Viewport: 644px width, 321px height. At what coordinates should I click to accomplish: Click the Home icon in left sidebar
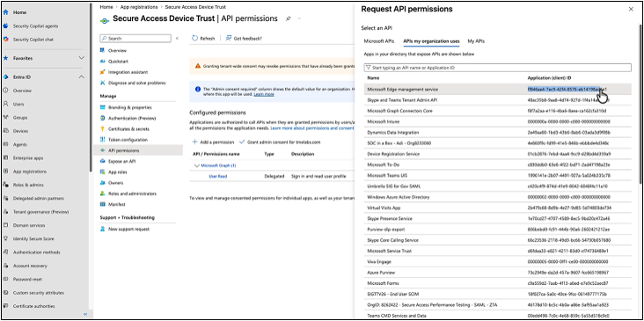coord(6,12)
